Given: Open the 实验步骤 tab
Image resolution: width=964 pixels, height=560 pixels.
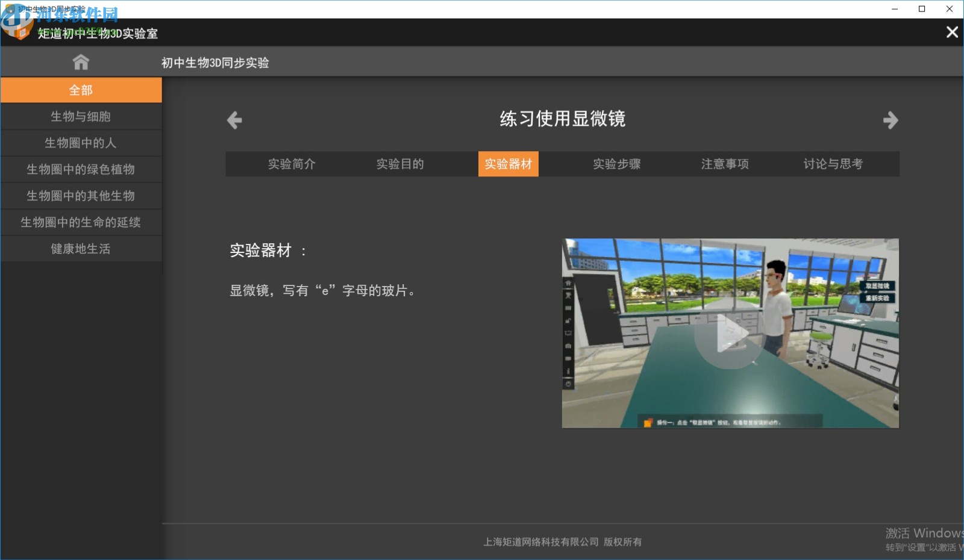Looking at the screenshot, I should coord(616,164).
